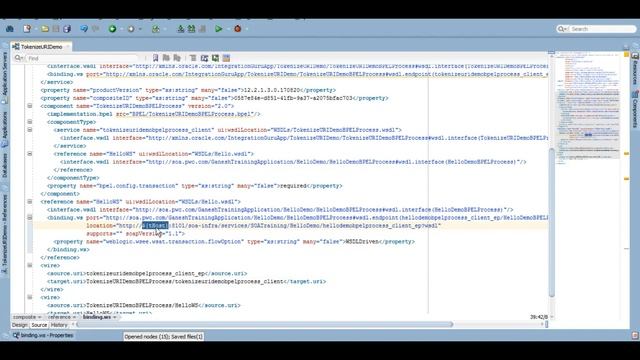The image size is (640, 360).
Task: Click the Redo toolbar icon
Action: pos(96,29)
